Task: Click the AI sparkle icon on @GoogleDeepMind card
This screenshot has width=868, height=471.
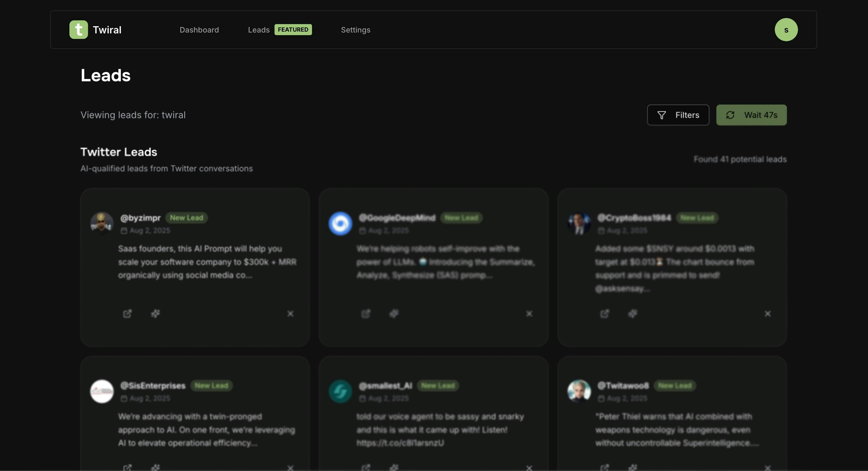Action: click(x=394, y=314)
